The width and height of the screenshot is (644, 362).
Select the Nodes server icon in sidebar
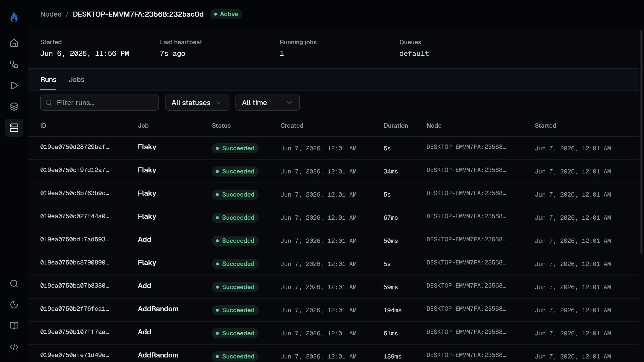(14, 128)
